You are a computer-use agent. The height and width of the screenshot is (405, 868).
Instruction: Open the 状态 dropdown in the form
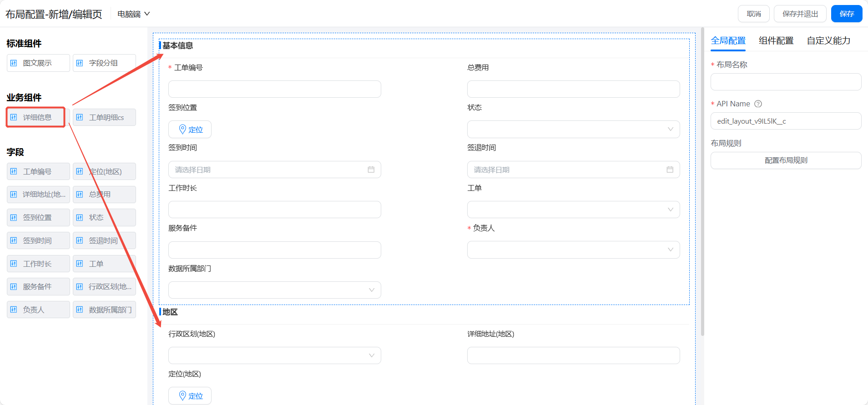pyautogui.click(x=573, y=129)
